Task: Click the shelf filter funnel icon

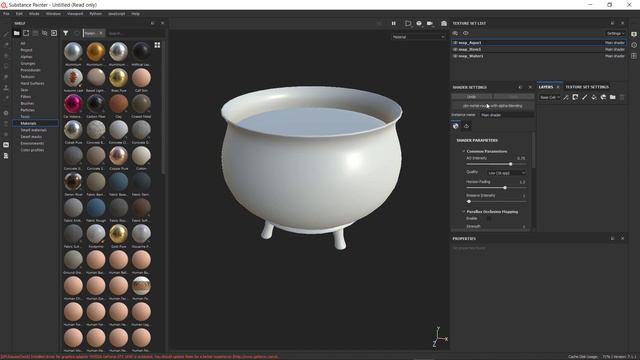Action: [x=66, y=33]
